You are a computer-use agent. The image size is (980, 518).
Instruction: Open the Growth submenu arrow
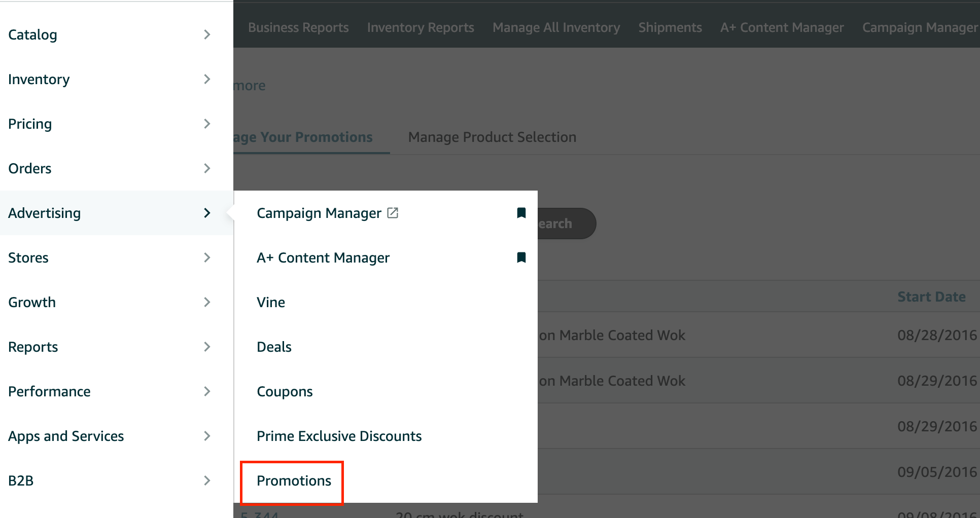pos(207,302)
